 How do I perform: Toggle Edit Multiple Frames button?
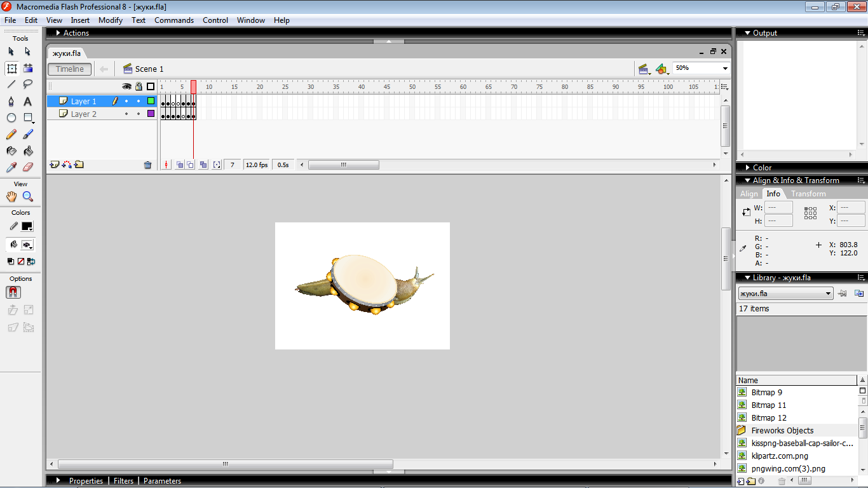203,165
